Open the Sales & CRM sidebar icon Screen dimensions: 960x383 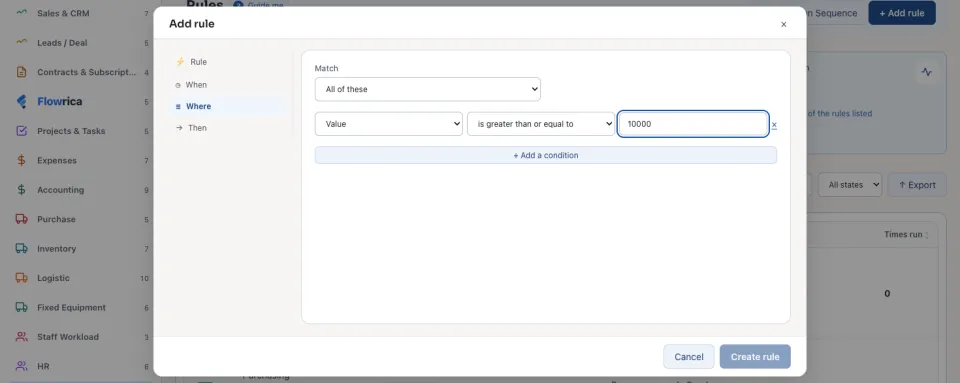click(21, 13)
